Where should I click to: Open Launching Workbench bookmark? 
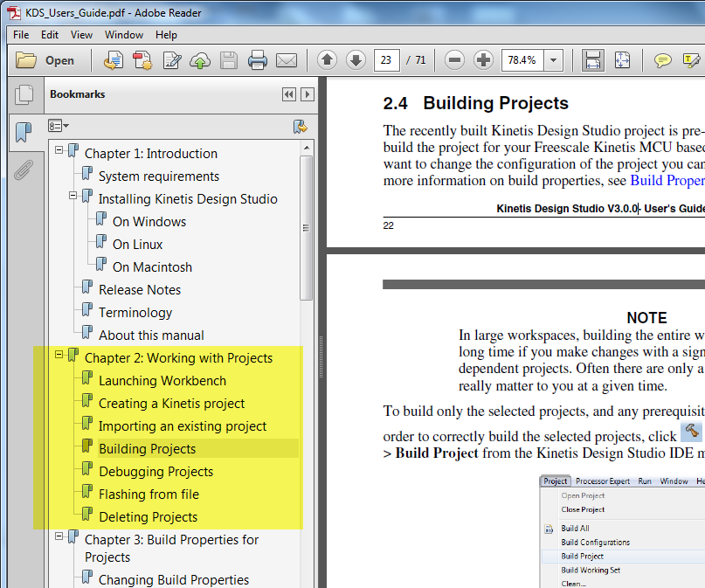tap(162, 380)
